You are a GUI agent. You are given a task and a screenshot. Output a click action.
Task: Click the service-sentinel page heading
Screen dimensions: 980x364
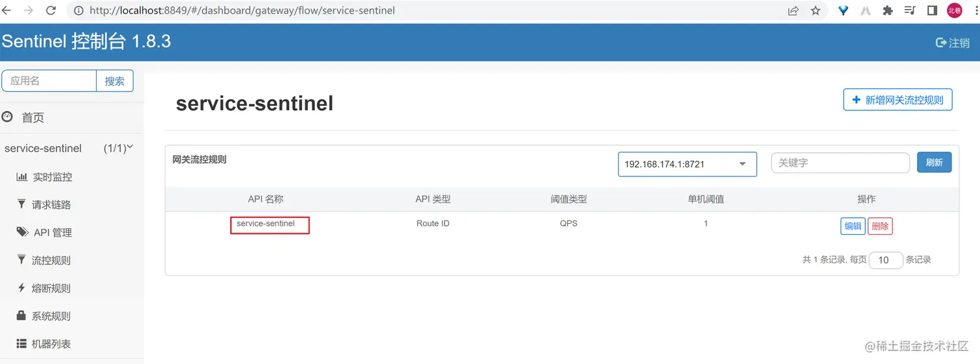pyautogui.click(x=255, y=103)
